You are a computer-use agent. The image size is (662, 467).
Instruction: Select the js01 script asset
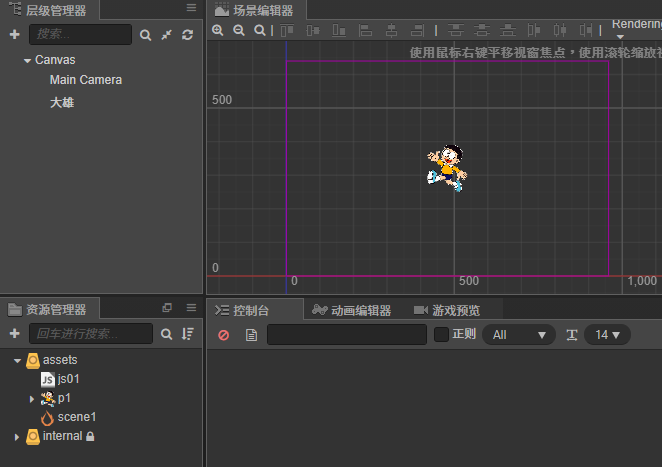coord(68,379)
